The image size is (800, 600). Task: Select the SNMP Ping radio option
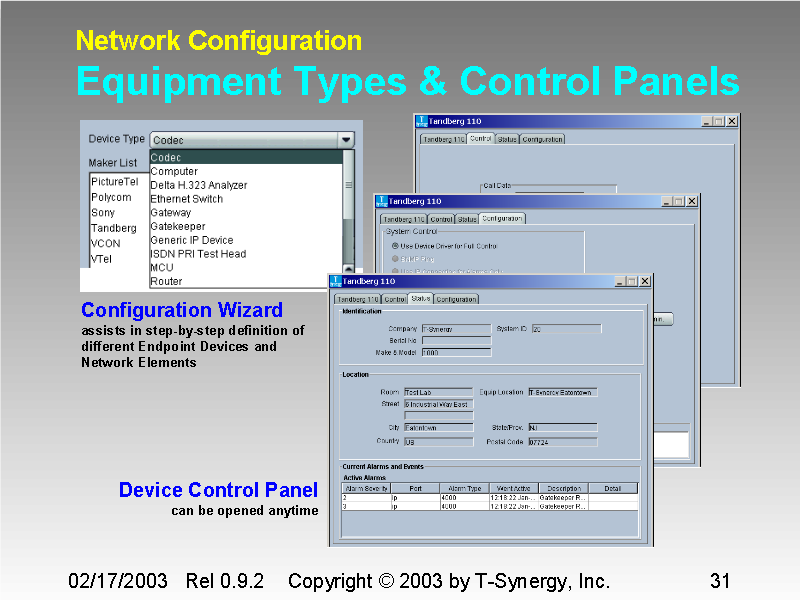point(395,258)
